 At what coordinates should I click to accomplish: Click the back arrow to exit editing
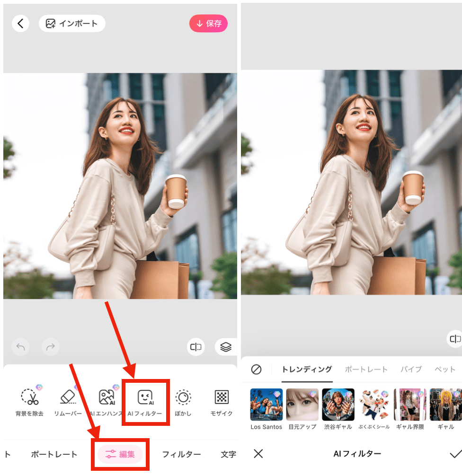pyautogui.click(x=20, y=23)
